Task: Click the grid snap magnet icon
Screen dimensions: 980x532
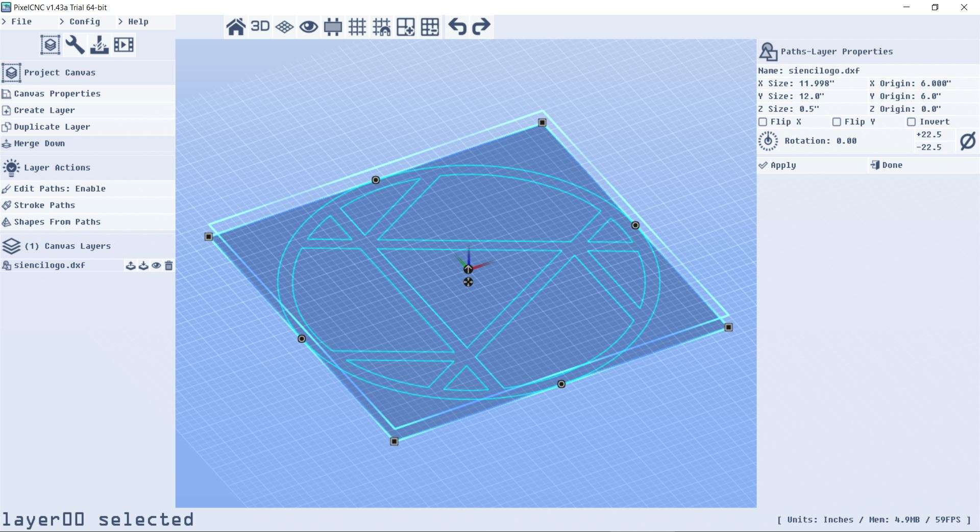Action: click(381, 27)
